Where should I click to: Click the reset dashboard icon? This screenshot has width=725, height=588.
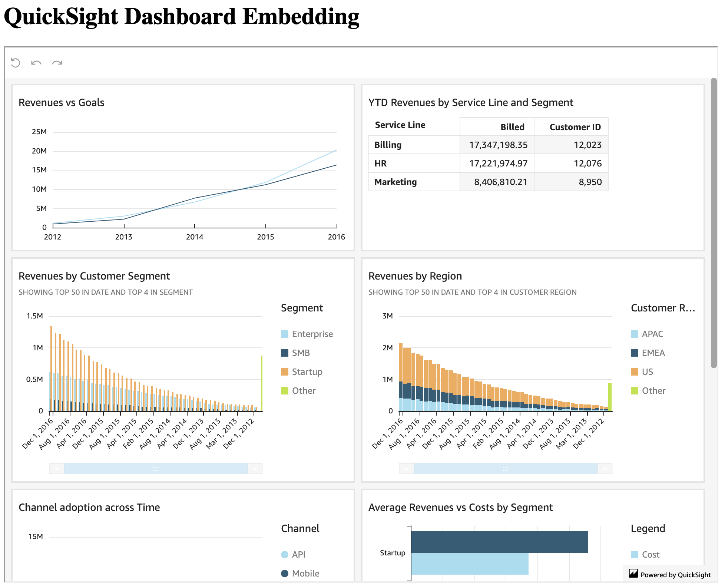(x=16, y=63)
